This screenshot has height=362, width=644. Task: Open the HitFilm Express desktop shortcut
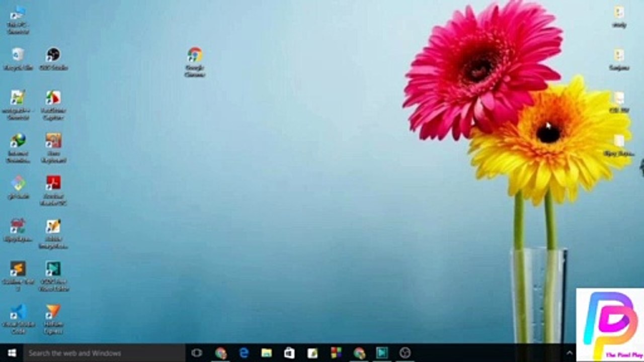point(53,319)
